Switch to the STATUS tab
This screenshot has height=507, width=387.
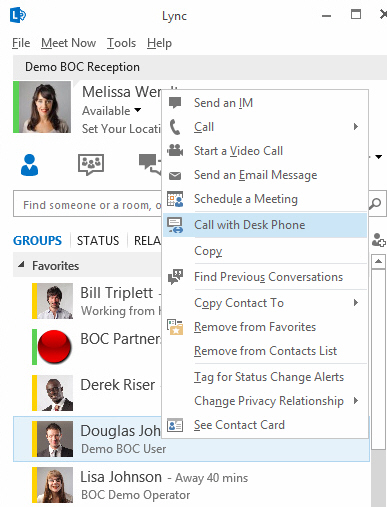point(98,241)
